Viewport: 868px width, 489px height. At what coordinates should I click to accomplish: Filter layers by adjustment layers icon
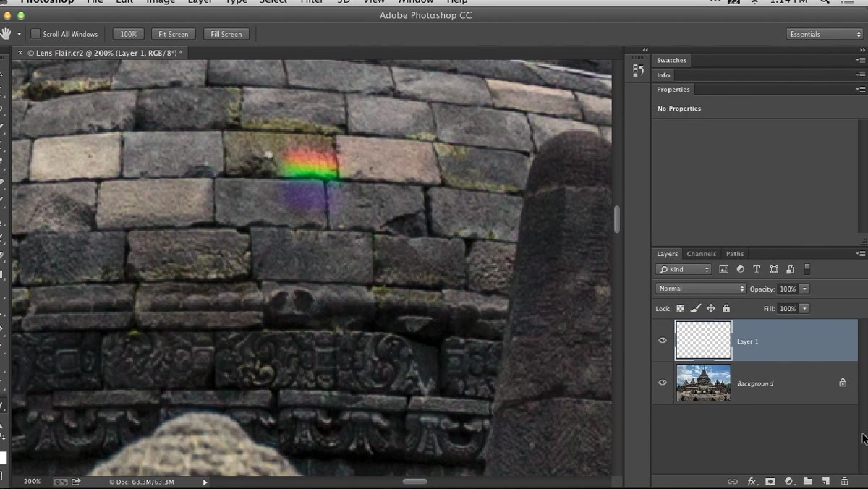click(x=740, y=269)
